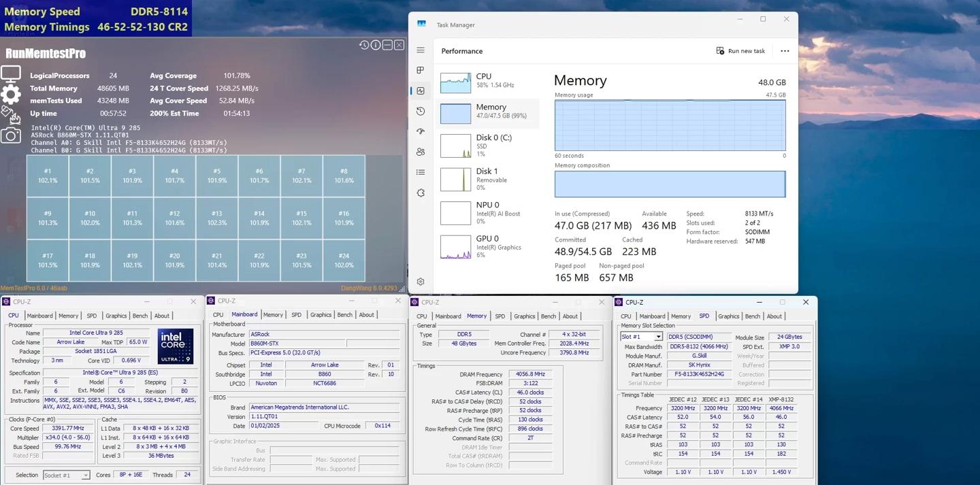Viewport: 980px width, 485px height.
Task: Select GPU 0 Intel Graphics in Task Manager
Action: 487,246
